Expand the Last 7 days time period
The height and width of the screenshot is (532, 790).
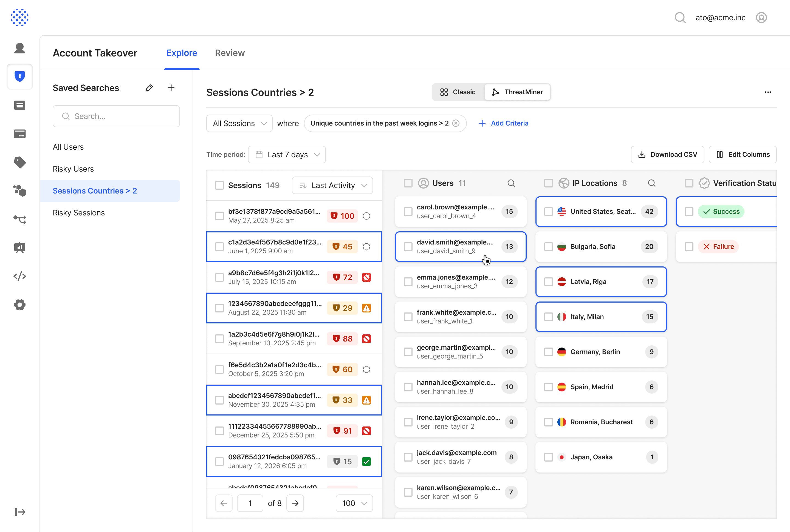pos(287,155)
